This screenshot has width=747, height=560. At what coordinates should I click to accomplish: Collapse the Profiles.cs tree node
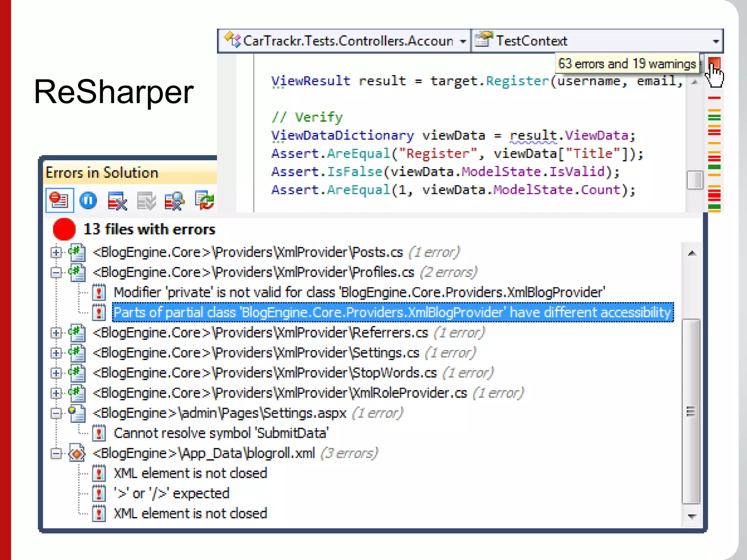pyautogui.click(x=56, y=272)
